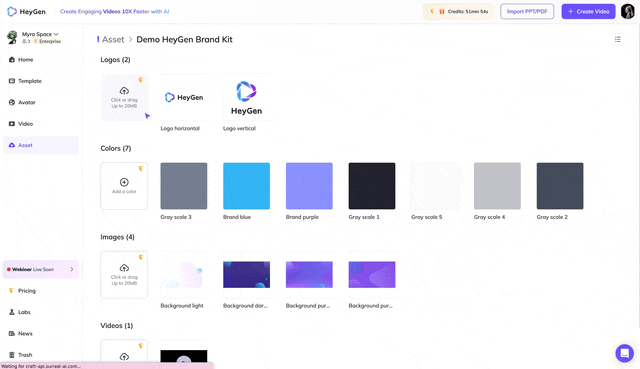Select the Brand purple swatch
640x369 pixels.
point(309,186)
